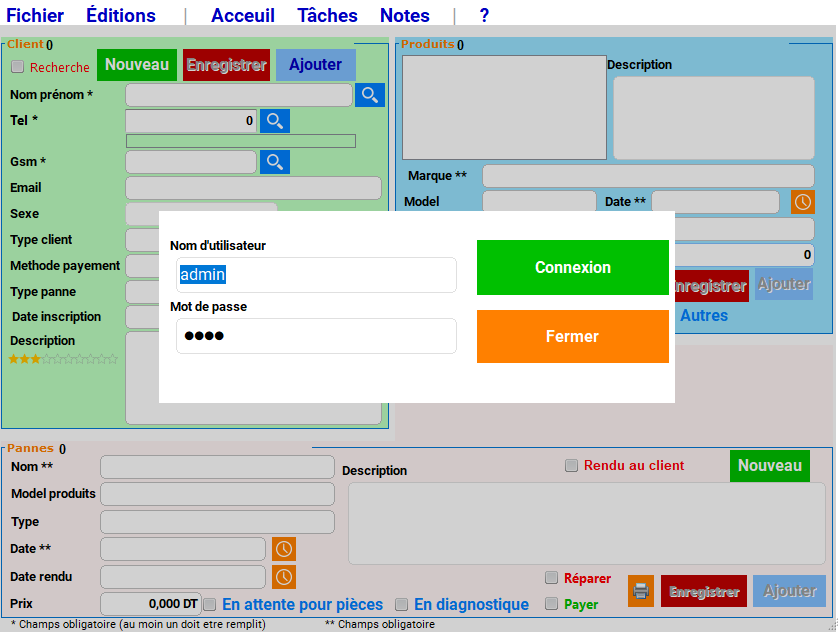840x632 pixels.
Task: Check En attente pour pièces
Action: tap(209, 605)
